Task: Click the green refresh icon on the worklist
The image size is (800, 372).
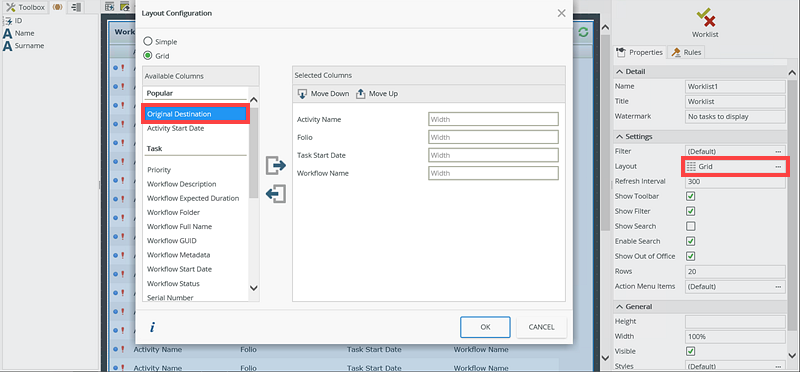Action: click(583, 32)
